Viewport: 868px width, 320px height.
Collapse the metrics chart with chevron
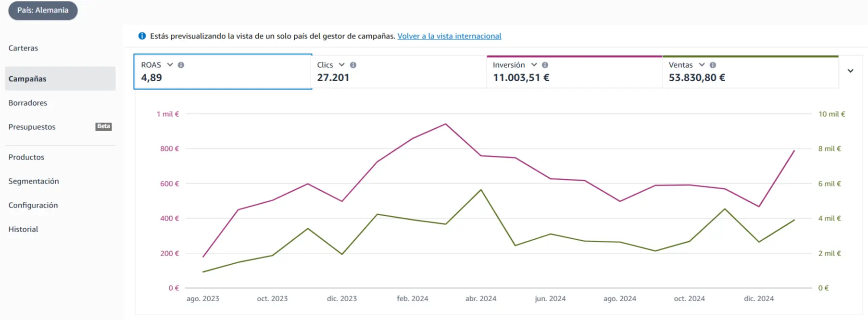tap(850, 71)
